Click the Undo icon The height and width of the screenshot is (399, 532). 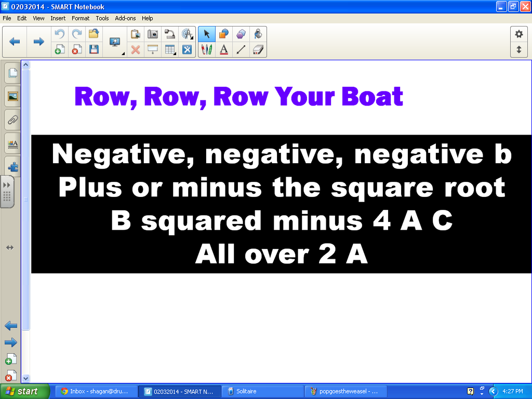pyautogui.click(x=60, y=34)
